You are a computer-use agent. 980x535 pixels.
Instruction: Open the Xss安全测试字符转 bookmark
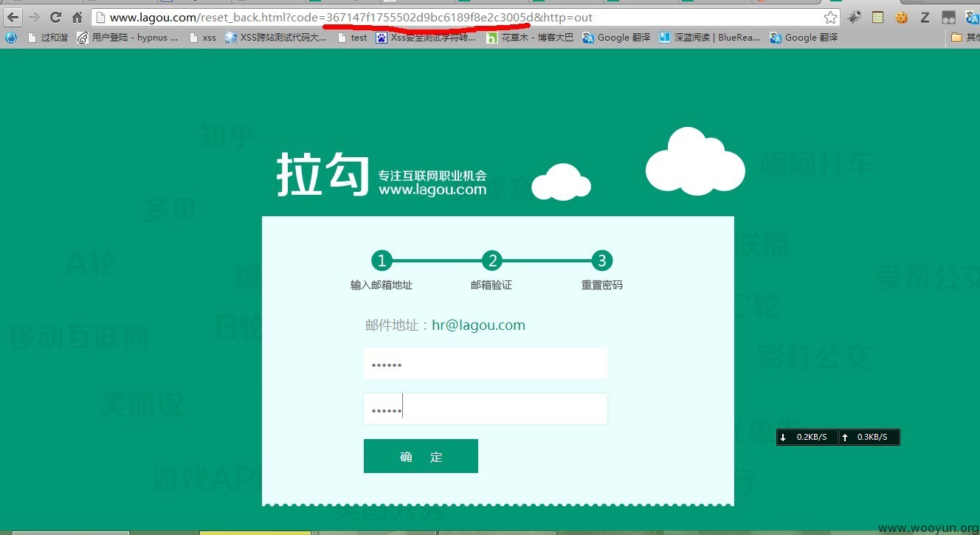(426, 37)
